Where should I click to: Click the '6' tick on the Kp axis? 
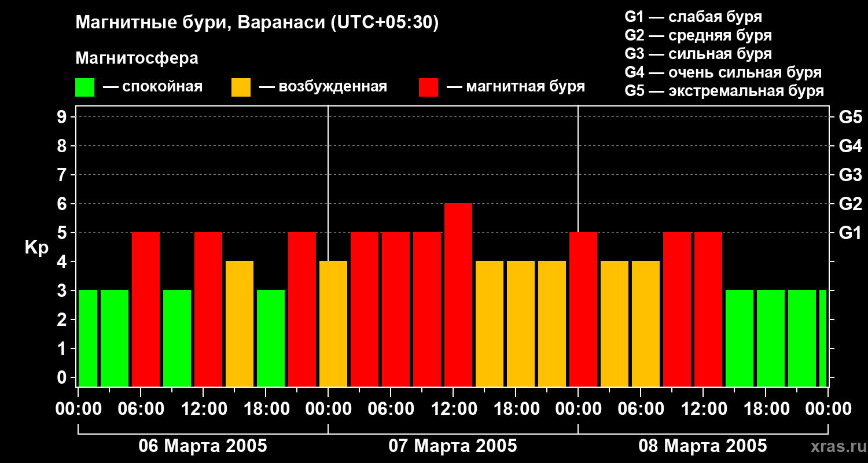coord(63,204)
